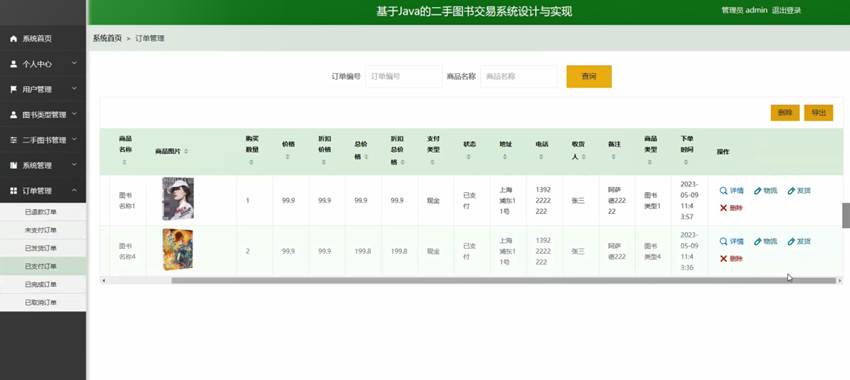
Task: Click 发货 for the 图书名称4 order
Action: coord(799,241)
